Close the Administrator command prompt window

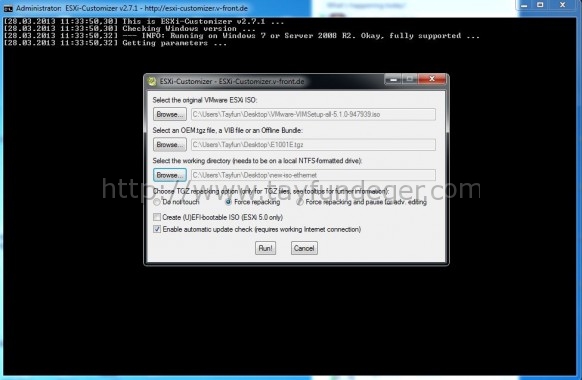pos(563,5)
